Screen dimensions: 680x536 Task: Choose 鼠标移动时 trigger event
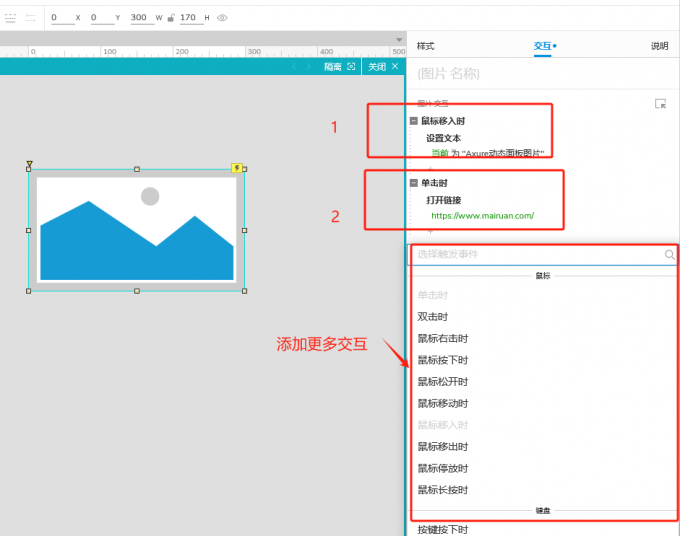(x=443, y=403)
